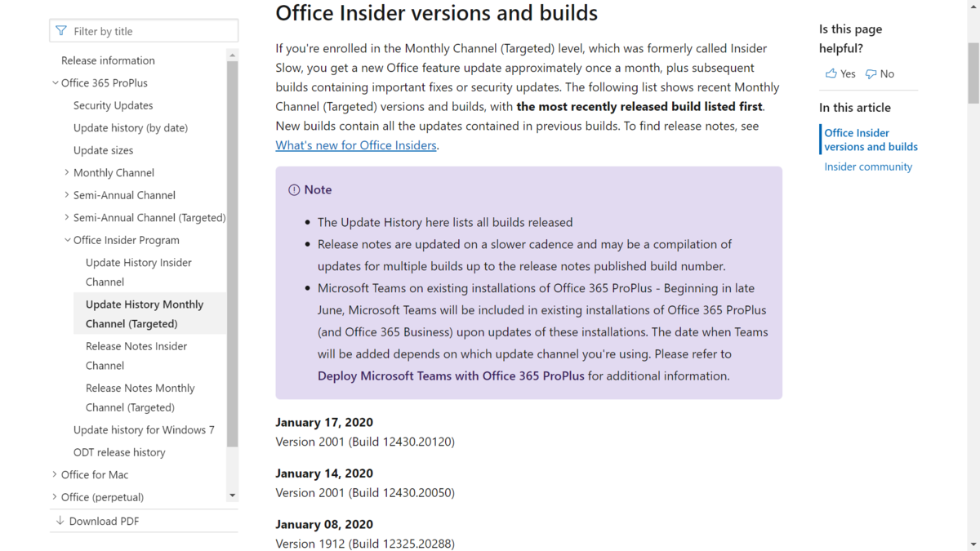Viewport: 980px width, 551px height.
Task: Expand the Office (perpetual) chevron
Action: click(55, 497)
